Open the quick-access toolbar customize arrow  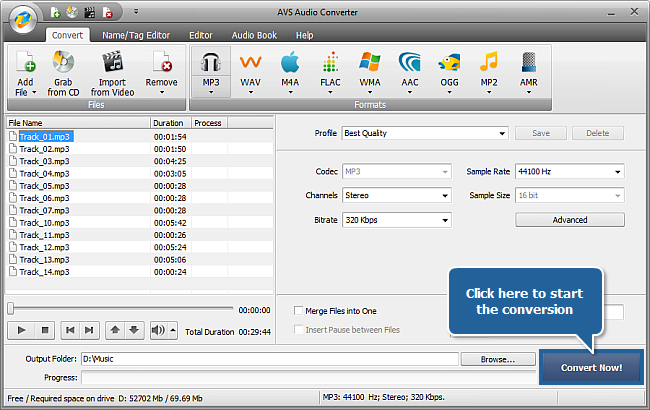[136, 12]
